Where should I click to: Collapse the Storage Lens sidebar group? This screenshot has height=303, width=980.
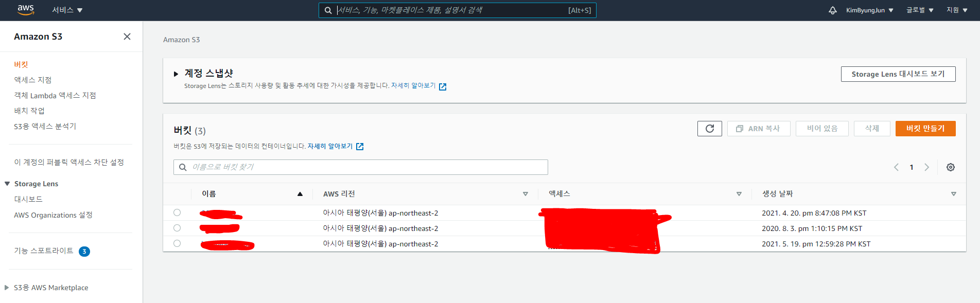(x=7, y=184)
